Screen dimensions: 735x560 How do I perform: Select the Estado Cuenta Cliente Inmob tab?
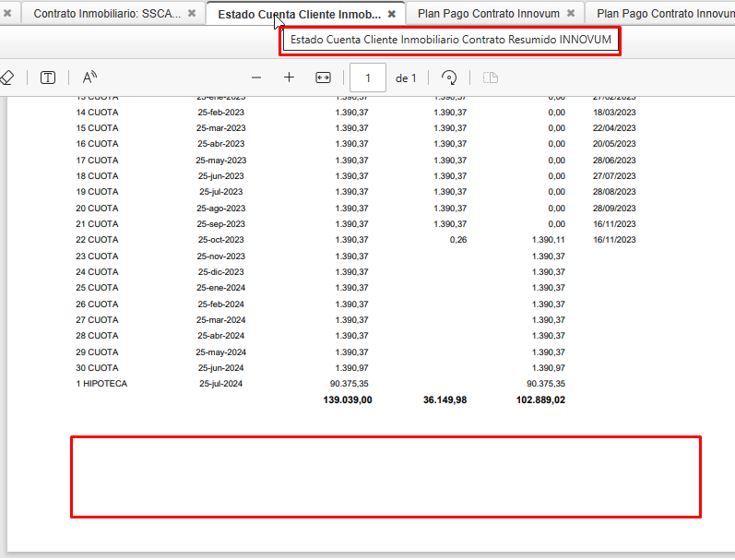click(x=298, y=15)
